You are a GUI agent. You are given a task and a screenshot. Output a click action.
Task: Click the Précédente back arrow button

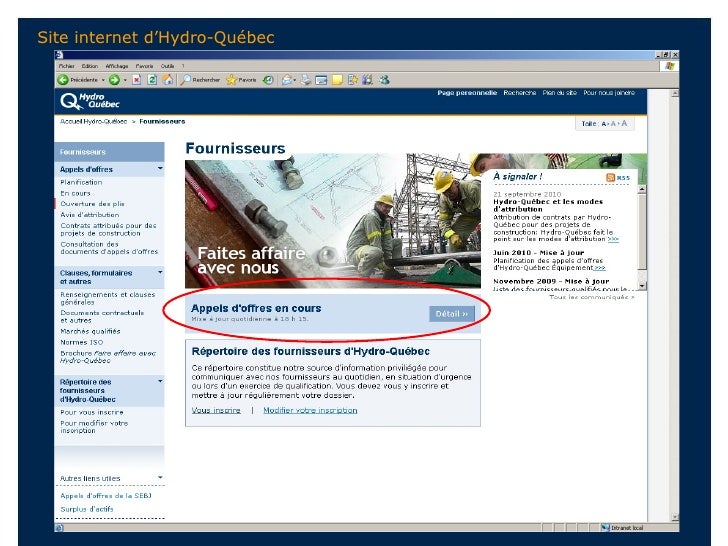(x=78, y=80)
